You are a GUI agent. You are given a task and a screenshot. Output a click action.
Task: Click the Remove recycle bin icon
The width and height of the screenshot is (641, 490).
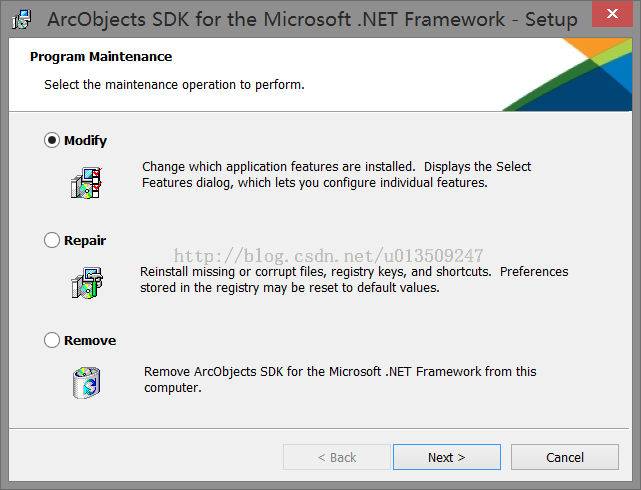pos(87,383)
